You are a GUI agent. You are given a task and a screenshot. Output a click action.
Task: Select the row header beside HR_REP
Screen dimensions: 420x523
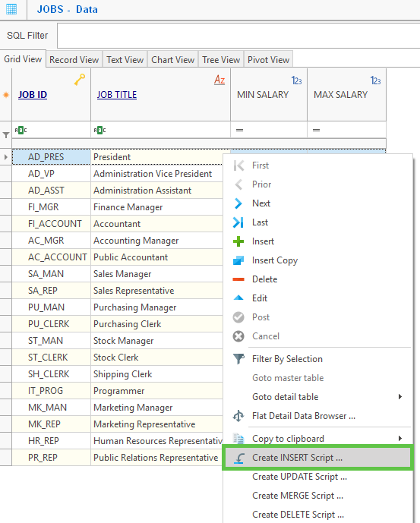[x=5, y=440]
